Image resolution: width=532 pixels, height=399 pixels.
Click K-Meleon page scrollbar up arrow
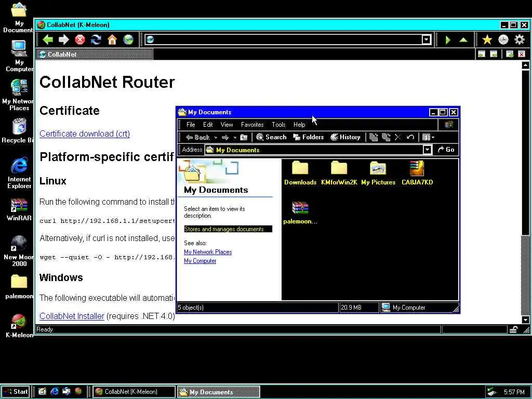point(525,65)
